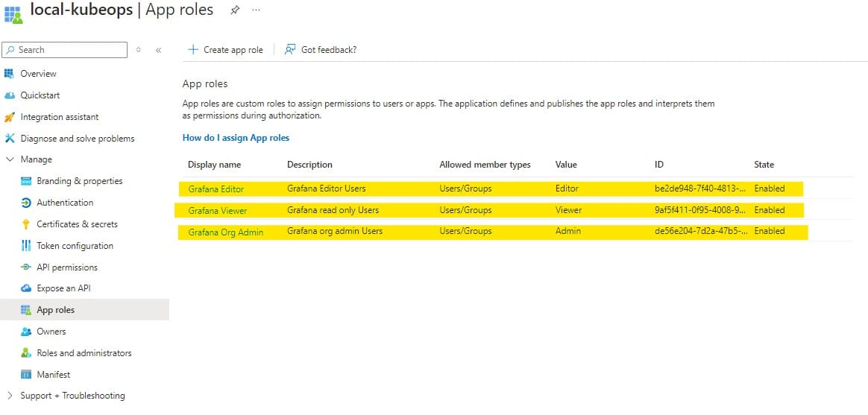Open How do I assign App roles link
868x415 pixels.
pos(236,138)
